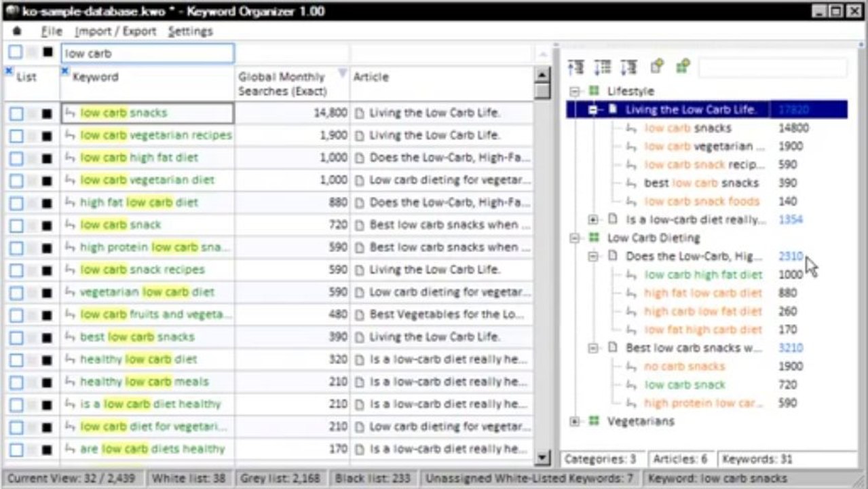Viewport: 868px width, 489px height.
Task: Toggle the black-list filter square beside the search field
Action: [48, 52]
